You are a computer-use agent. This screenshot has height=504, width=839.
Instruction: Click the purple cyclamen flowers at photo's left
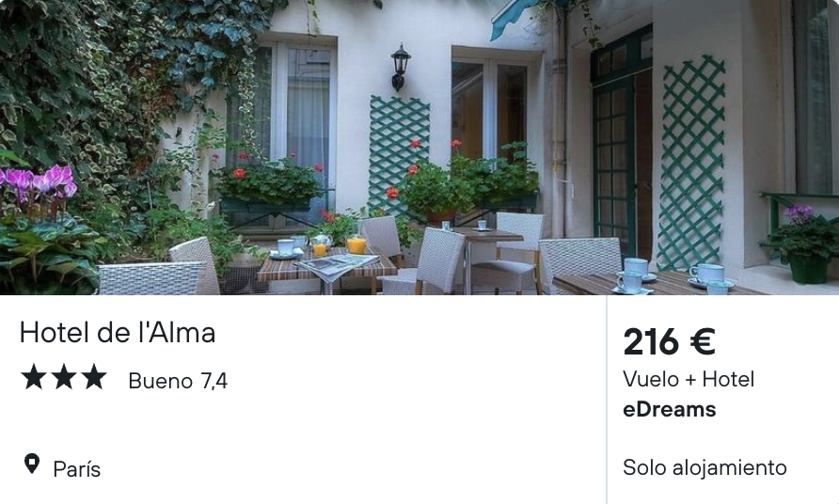coord(38,181)
